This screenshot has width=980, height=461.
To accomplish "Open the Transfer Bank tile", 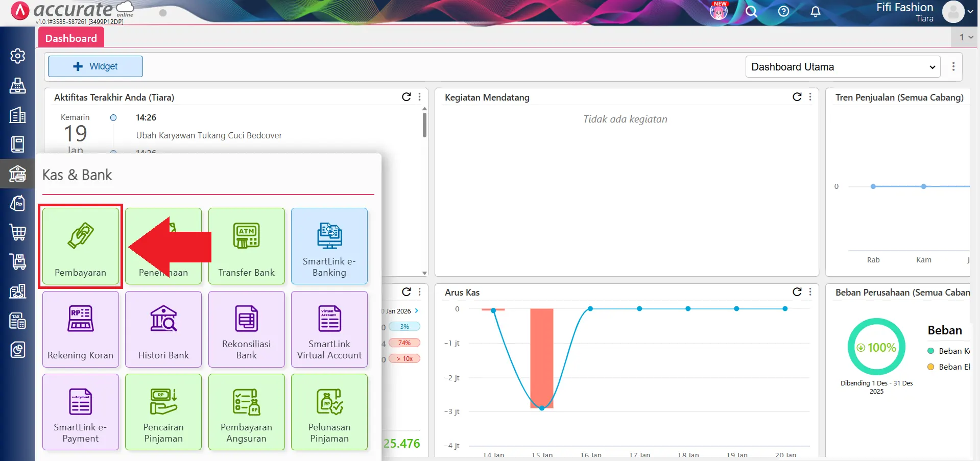I will click(x=246, y=246).
